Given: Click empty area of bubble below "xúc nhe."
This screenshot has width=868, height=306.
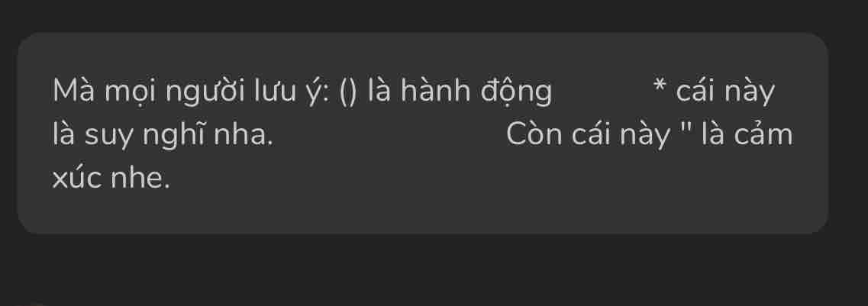Looking at the screenshot, I should (422, 213).
